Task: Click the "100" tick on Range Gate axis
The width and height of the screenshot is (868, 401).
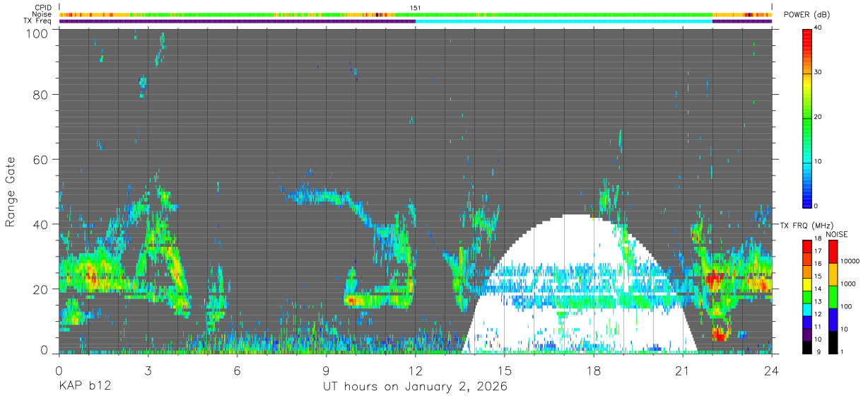Action: coord(37,33)
